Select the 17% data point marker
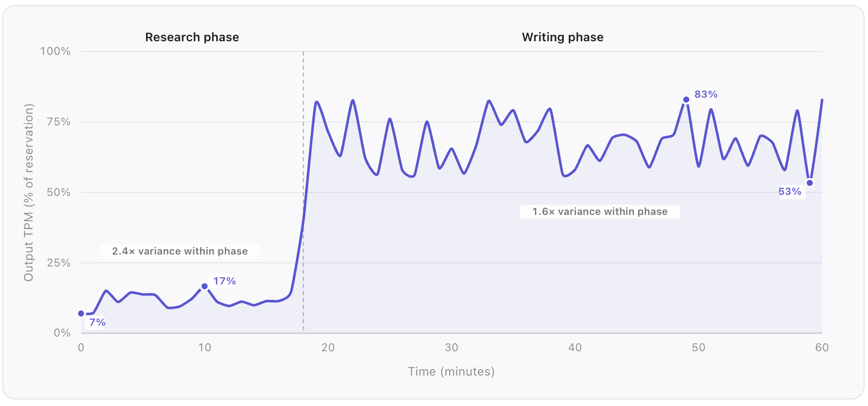 click(x=205, y=287)
